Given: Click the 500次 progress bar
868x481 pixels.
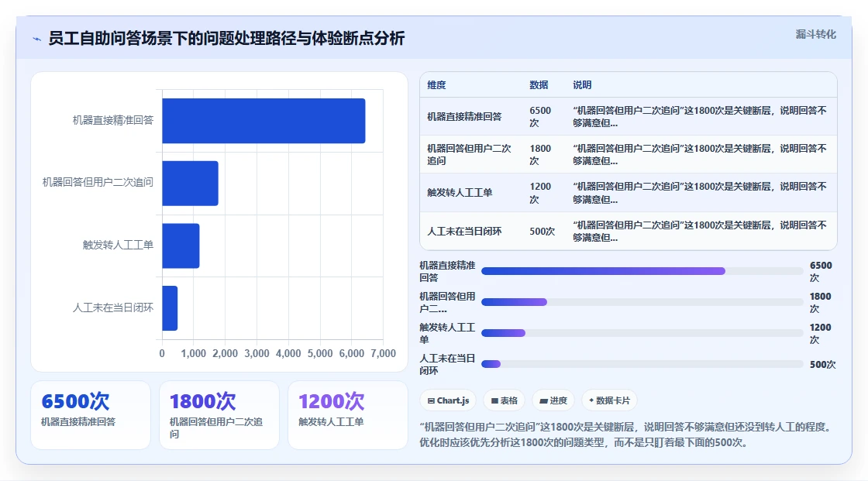Looking at the screenshot, I should coord(642,364).
